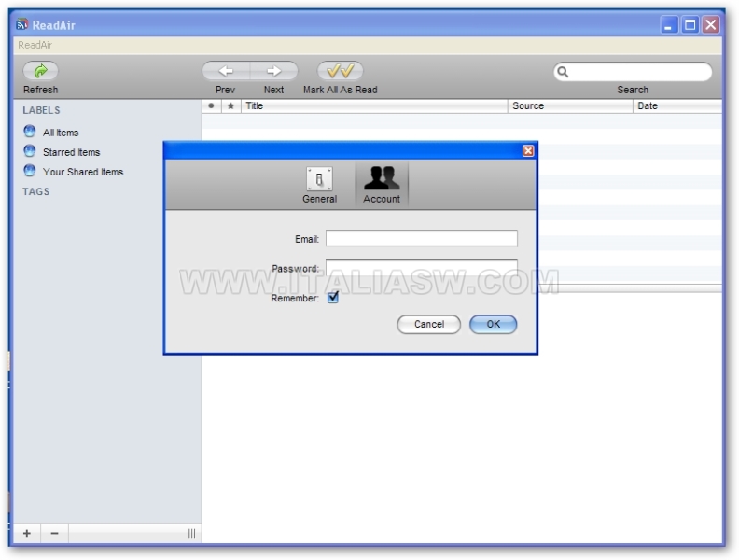The width and height of the screenshot is (739, 560).
Task: Confirm the dialog with OK
Action: [493, 324]
